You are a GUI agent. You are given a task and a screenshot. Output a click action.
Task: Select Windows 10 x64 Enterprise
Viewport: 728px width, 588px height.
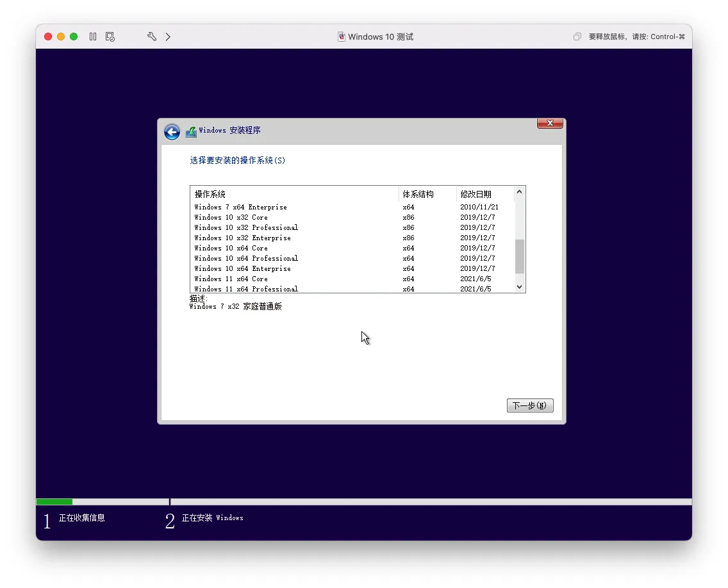(x=352, y=268)
